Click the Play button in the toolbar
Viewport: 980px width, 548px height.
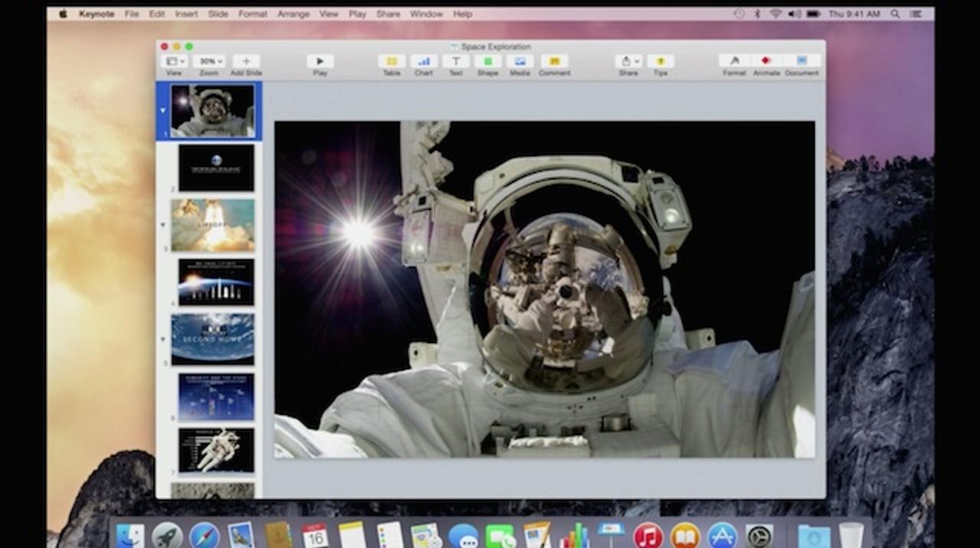pyautogui.click(x=320, y=62)
